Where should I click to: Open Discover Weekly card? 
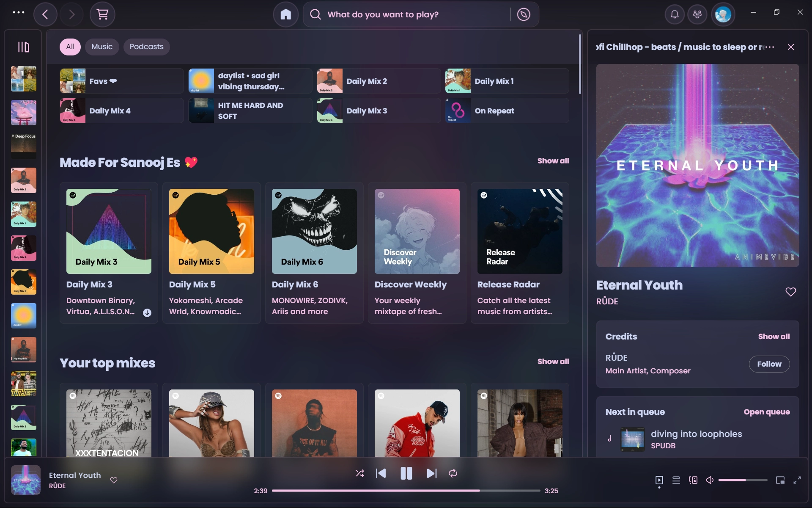pyautogui.click(x=417, y=253)
